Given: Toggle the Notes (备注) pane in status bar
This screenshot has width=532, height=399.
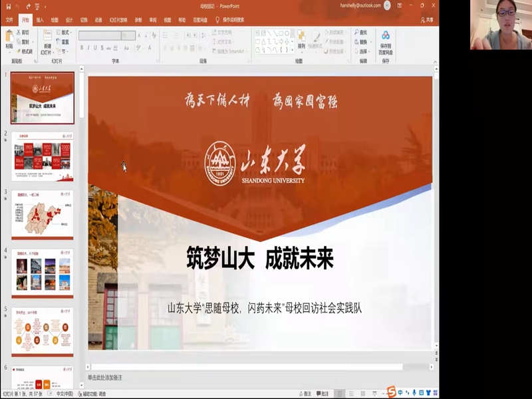Looking at the screenshot, I should coord(303,394).
